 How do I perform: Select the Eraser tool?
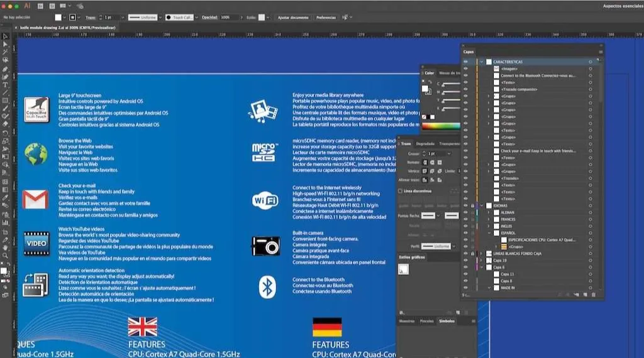tap(5, 124)
